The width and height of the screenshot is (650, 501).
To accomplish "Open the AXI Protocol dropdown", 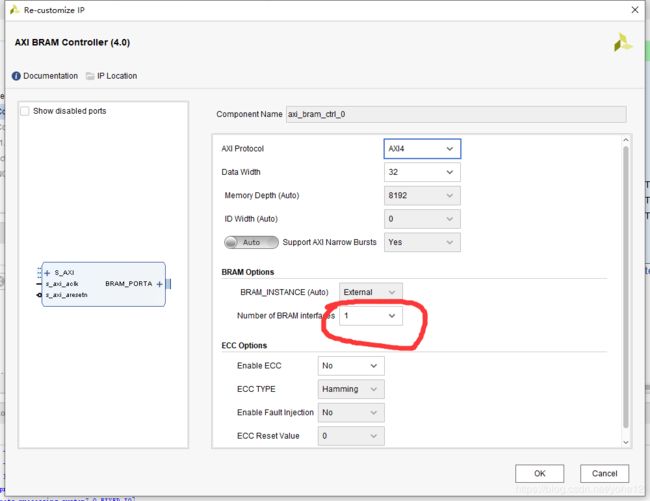I will pos(422,149).
